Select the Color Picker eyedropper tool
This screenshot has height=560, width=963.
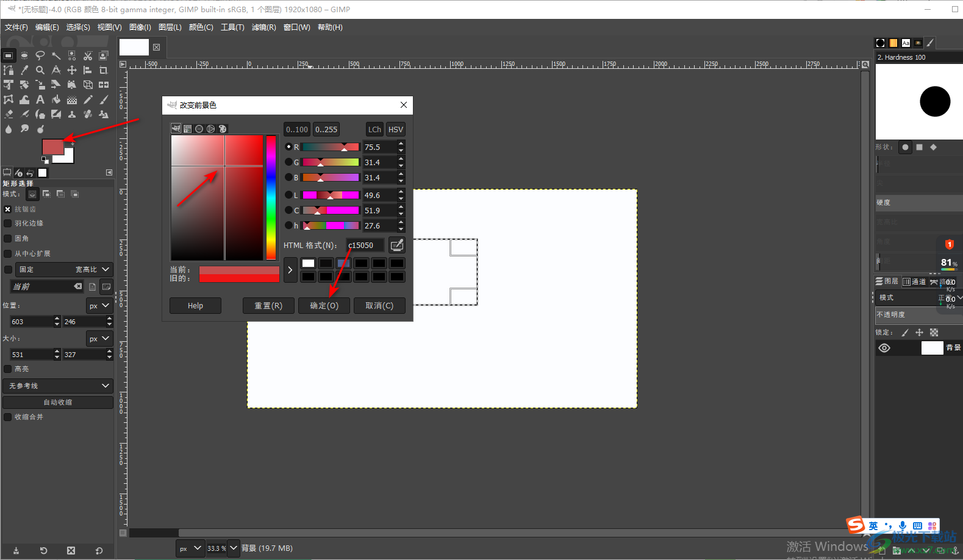point(24,70)
